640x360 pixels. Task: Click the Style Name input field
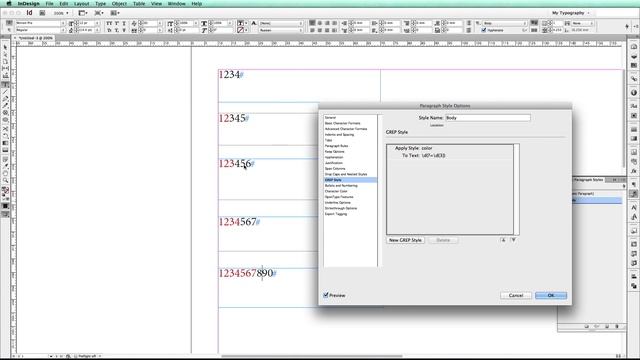tap(488, 118)
